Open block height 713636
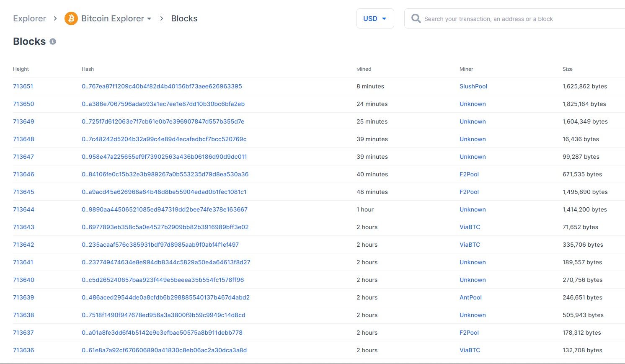This screenshot has width=625, height=364. (23, 350)
